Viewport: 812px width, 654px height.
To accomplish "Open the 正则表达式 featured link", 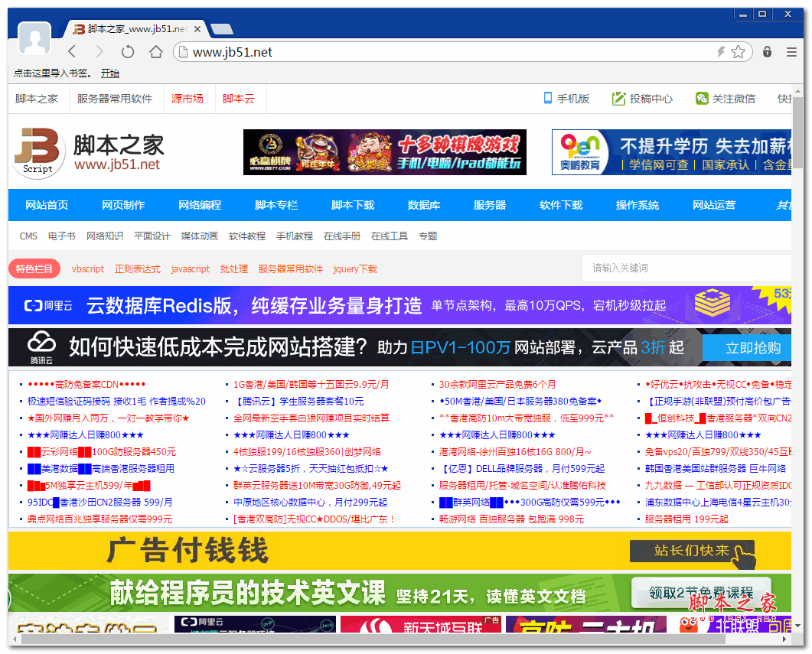I will (137, 268).
